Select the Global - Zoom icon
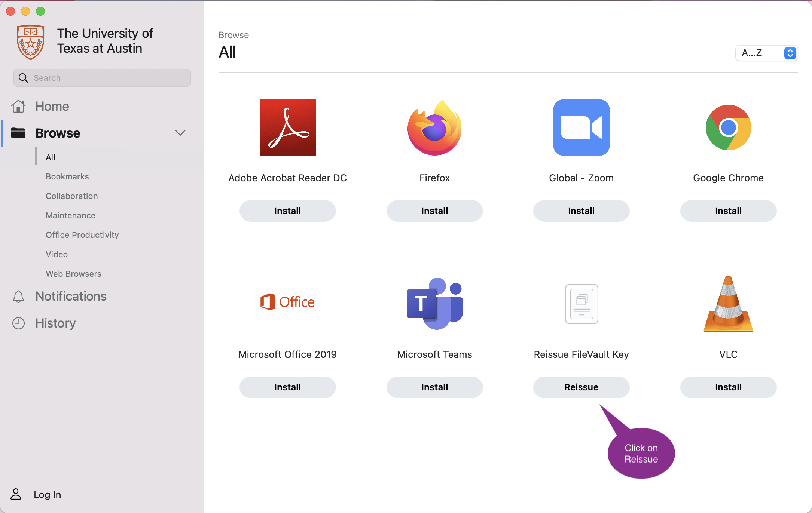Image resolution: width=812 pixels, height=513 pixels. pos(581,127)
